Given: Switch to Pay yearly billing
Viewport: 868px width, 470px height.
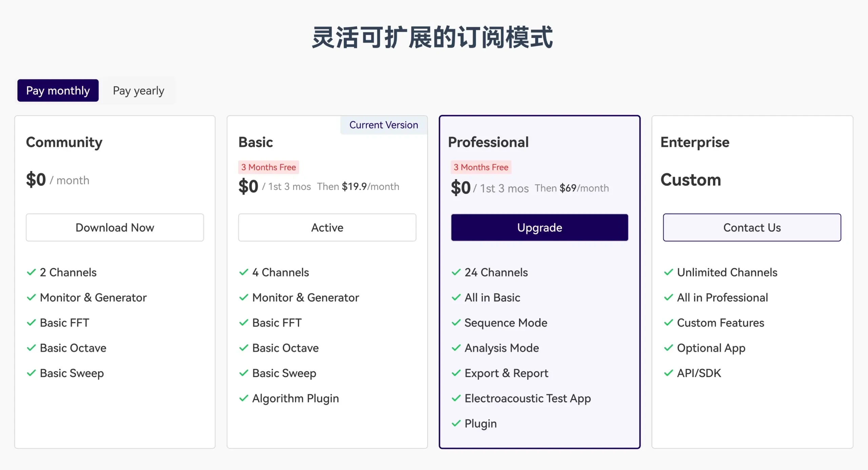Looking at the screenshot, I should coord(138,91).
